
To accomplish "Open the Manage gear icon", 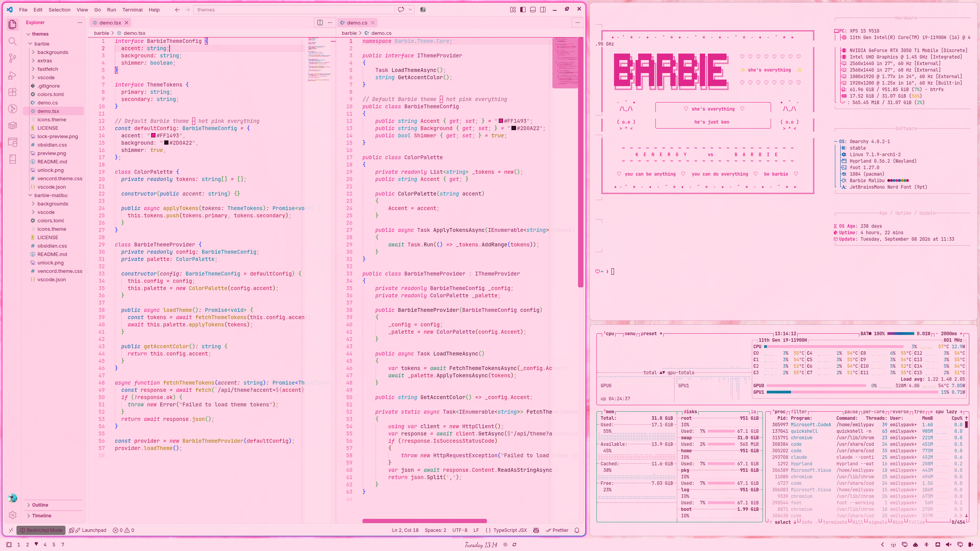I will click(12, 515).
